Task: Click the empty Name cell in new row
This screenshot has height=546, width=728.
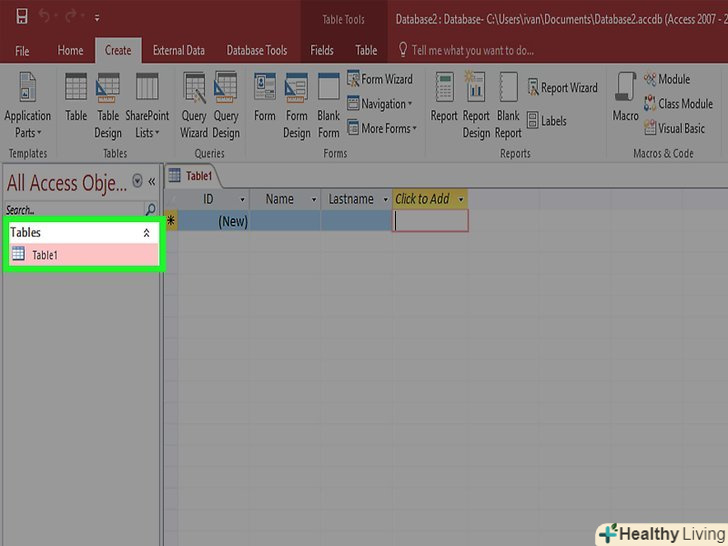Action: click(x=285, y=221)
